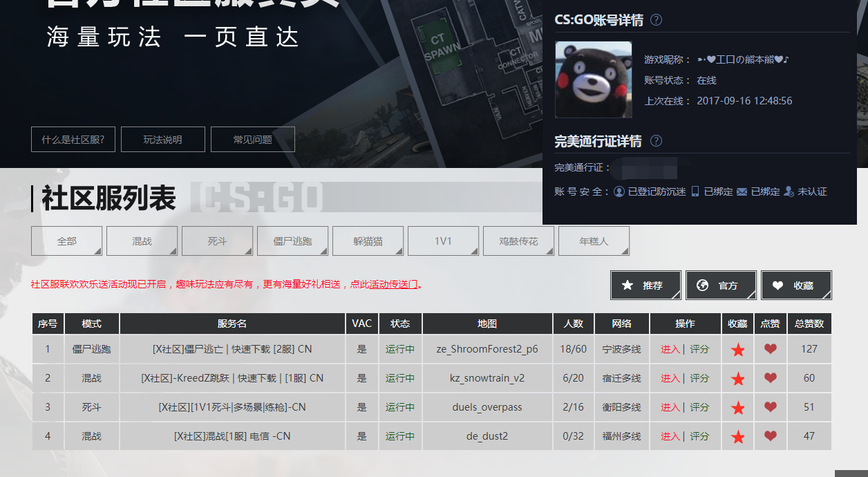The image size is (868, 477).
Task: Click the globe icon on the 官方 button
Action: pos(704,285)
